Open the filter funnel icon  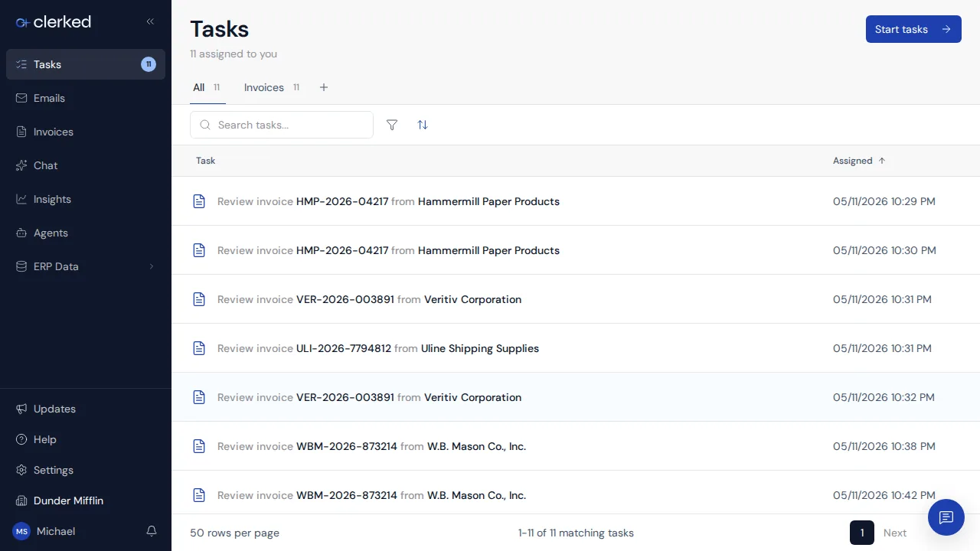tap(392, 125)
